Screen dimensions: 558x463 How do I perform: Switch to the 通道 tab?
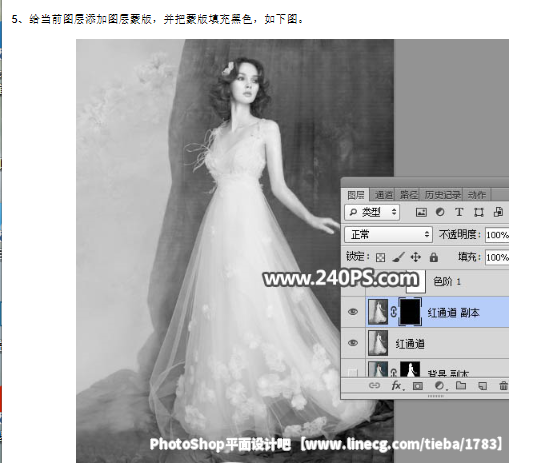point(383,195)
